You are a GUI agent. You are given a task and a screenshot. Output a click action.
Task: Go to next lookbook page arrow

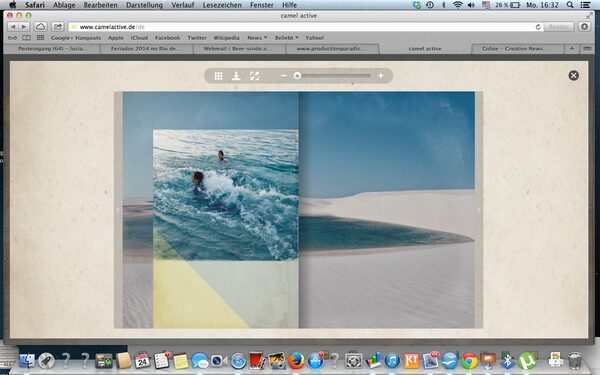[478, 210]
